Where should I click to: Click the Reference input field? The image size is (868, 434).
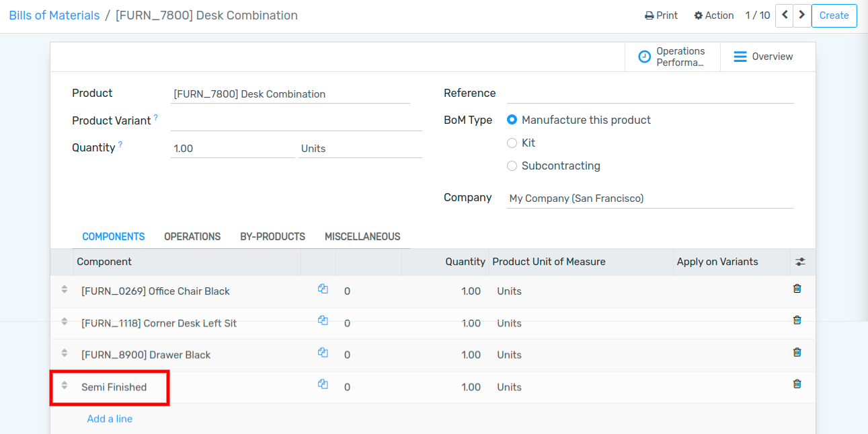tap(650, 94)
